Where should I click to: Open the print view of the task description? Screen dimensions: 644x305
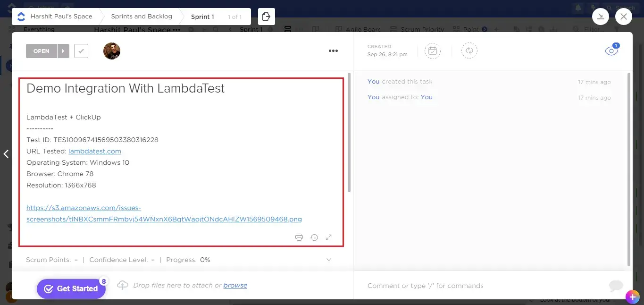299,237
